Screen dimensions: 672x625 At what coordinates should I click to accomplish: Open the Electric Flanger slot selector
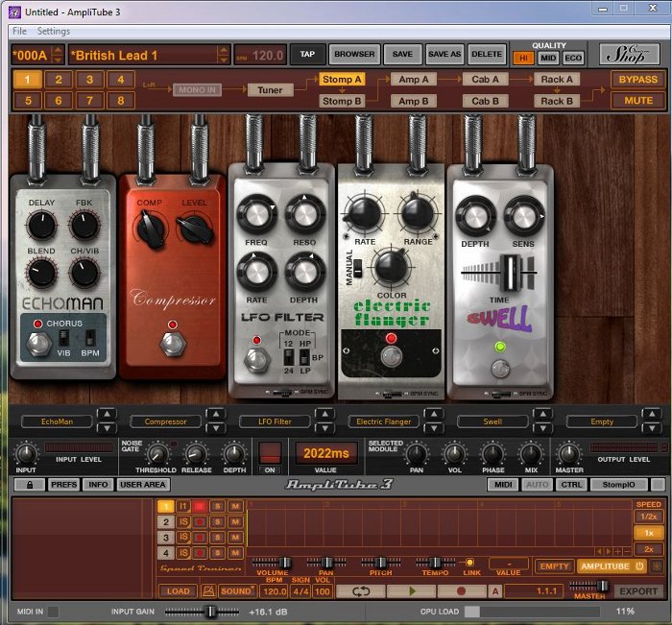[384, 421]
